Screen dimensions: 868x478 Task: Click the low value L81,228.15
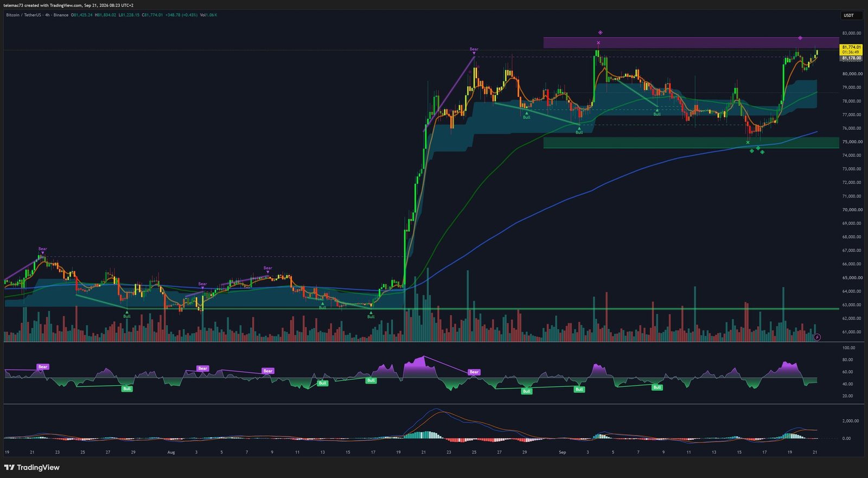coord(129,15)
